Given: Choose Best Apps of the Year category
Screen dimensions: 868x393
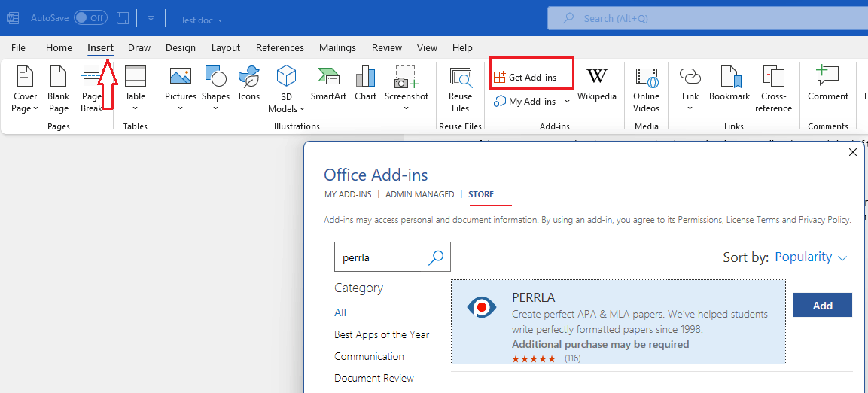Looking at the screenshot, I should click(x=382, y=334).
